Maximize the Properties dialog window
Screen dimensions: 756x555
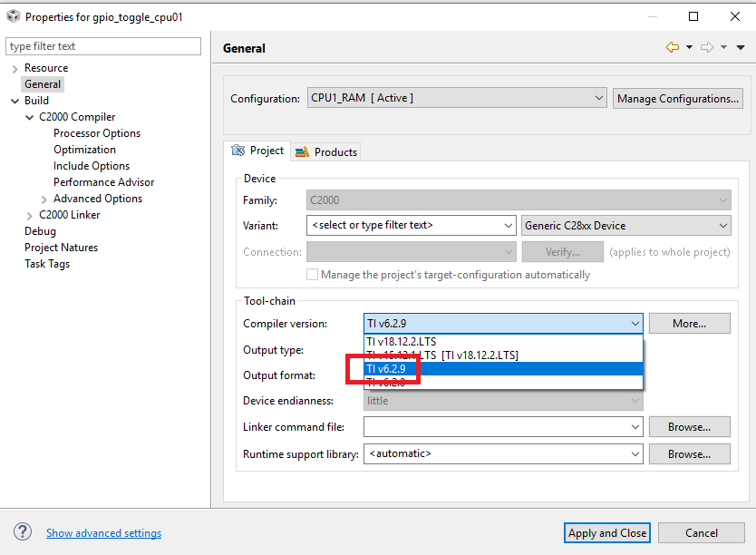[x=693, y=16]
